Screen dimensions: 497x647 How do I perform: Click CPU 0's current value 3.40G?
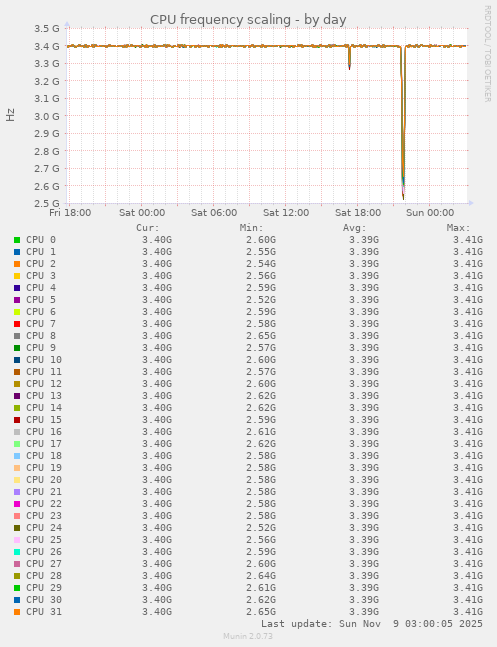pos(157,240)
